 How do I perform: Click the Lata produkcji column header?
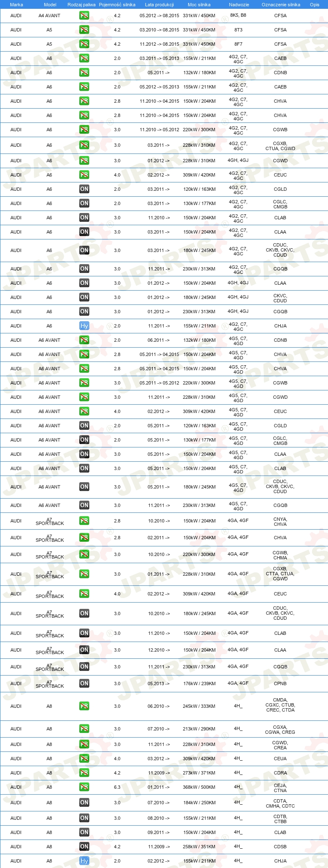click(x=159, y=5)
